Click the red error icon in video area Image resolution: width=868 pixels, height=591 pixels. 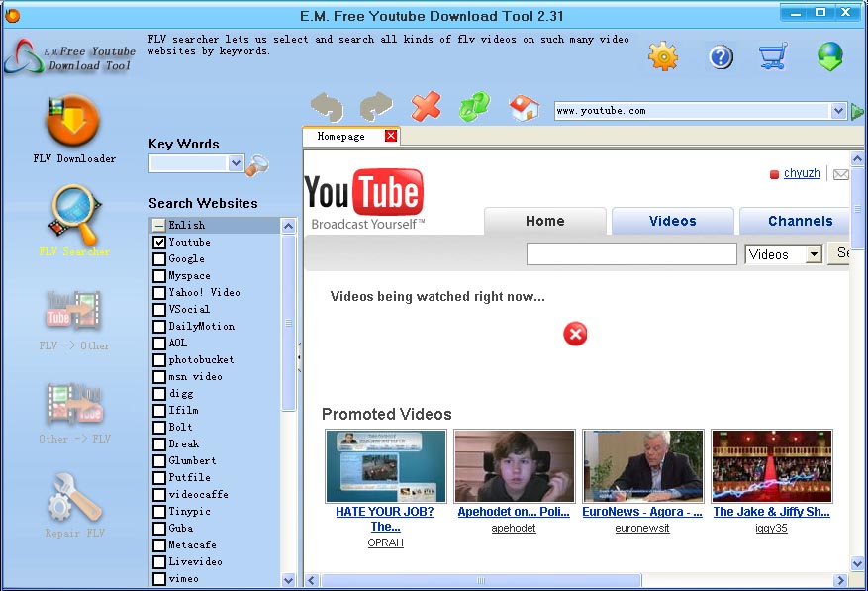[x=575, y=334]
